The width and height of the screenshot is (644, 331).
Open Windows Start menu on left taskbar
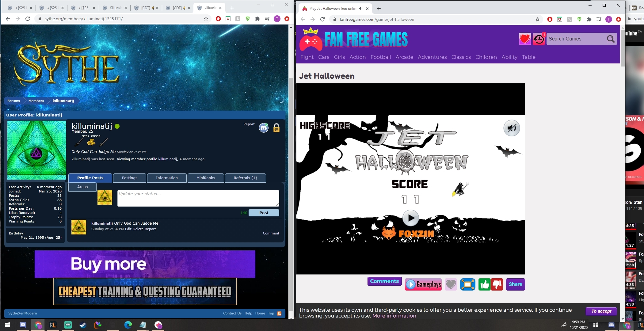tap(7, 325)
